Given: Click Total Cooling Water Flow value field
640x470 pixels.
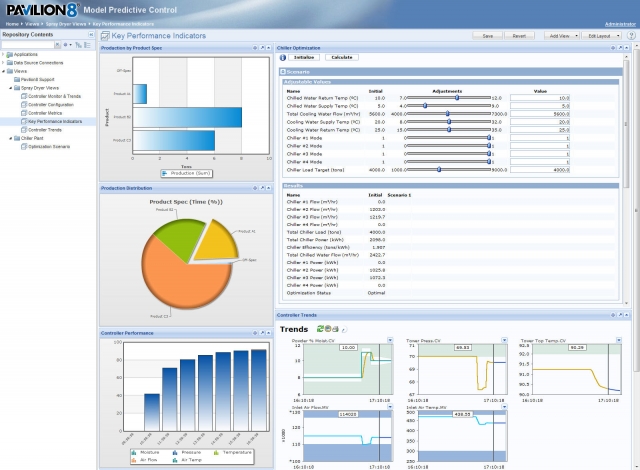Looking at the screenshot, I should pos(540,114).
